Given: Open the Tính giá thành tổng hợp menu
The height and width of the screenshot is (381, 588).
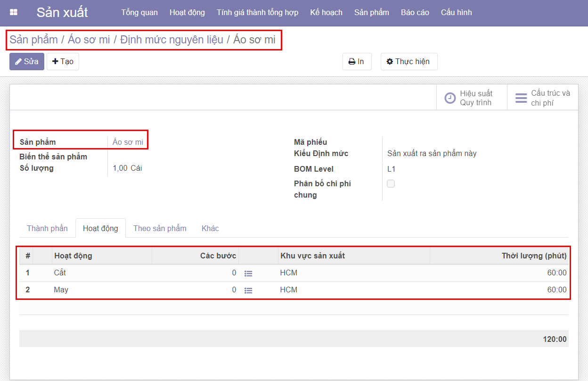Looking at the screenshot, I should 257,13.
